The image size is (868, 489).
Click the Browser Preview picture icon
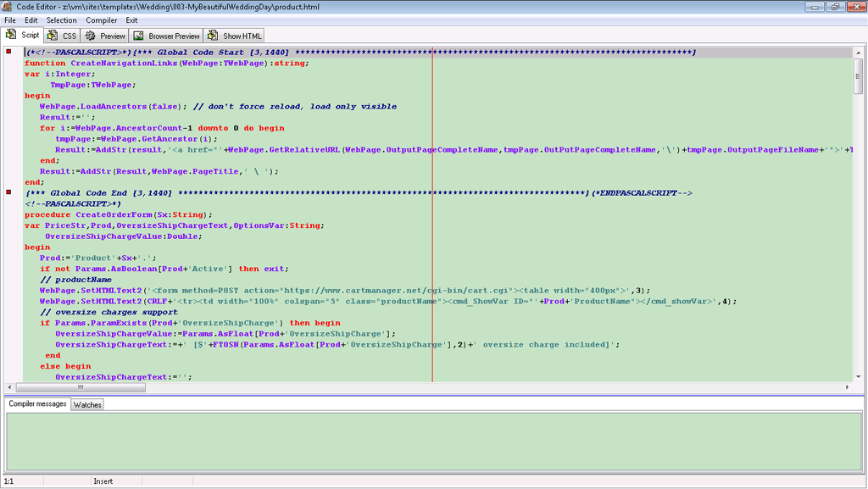(138, 36)
